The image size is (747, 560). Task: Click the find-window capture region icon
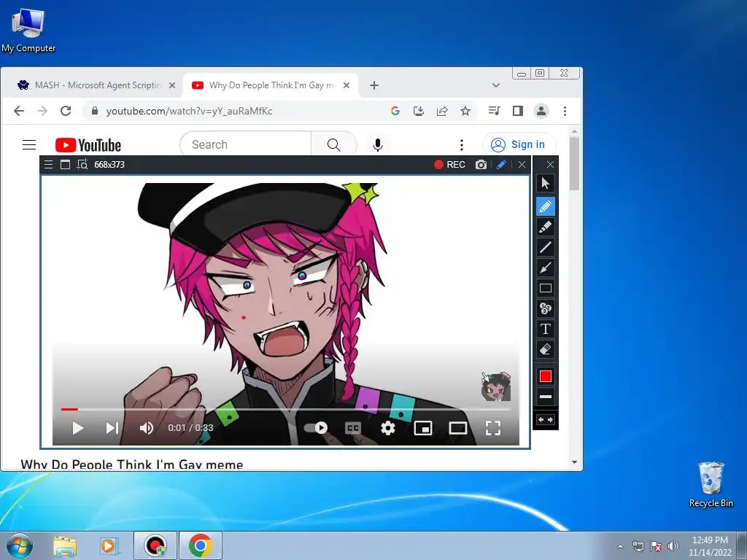coord(82,165)
